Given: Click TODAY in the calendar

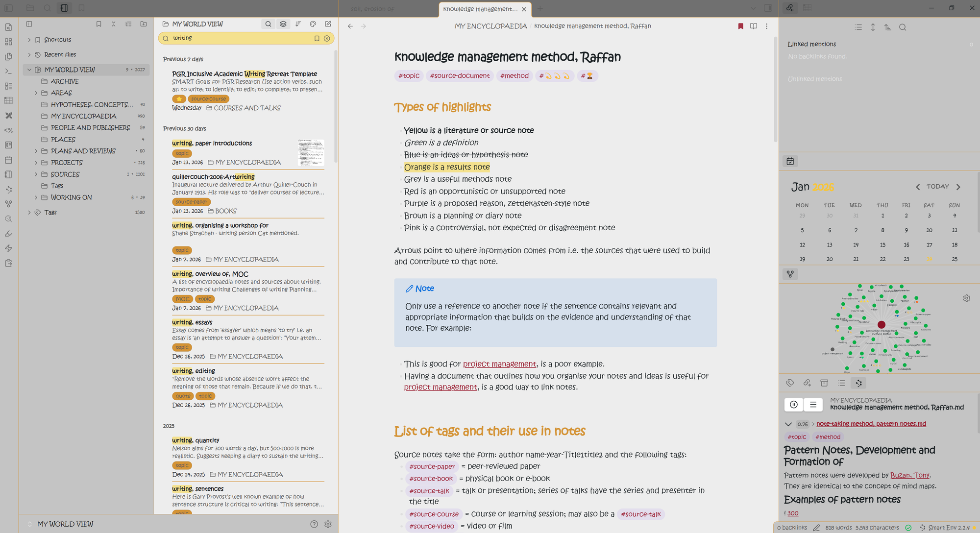Looking at the screenshot, I should [x=937, y=187].
